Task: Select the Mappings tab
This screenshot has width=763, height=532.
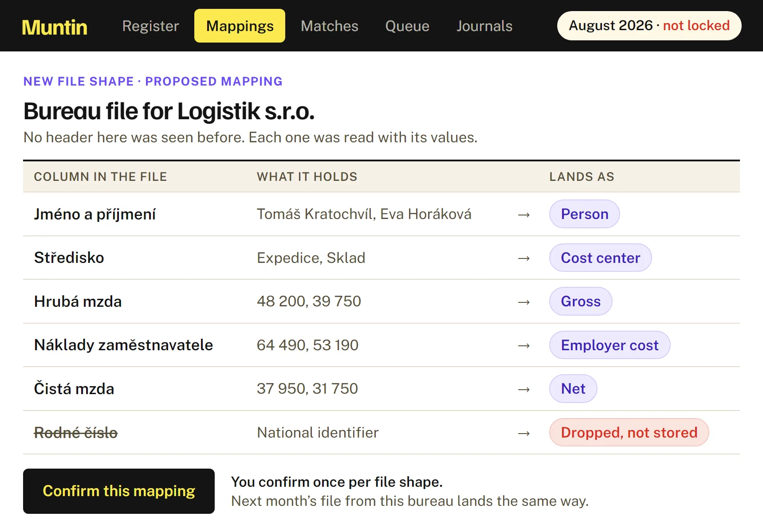Action: pyautogui.click(x=240, y=26)
